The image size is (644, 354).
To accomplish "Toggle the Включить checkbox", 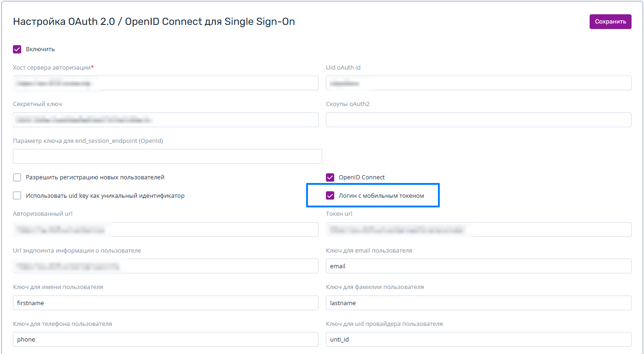I will [18, 49].
